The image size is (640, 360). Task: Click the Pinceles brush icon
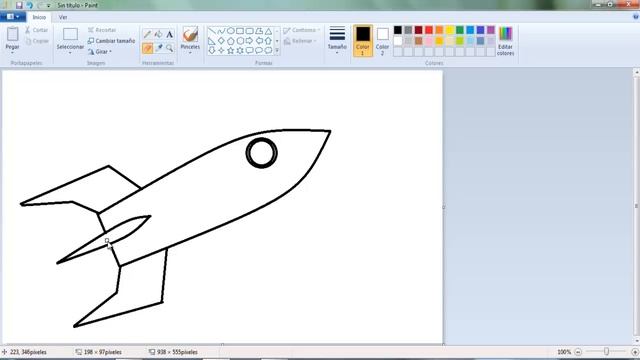point(190,34)
